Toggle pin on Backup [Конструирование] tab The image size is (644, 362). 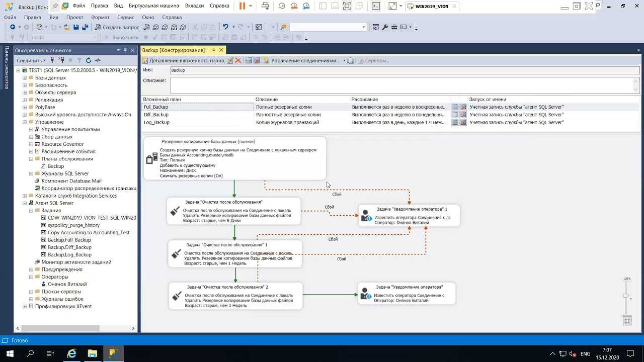tap(213, 50)
